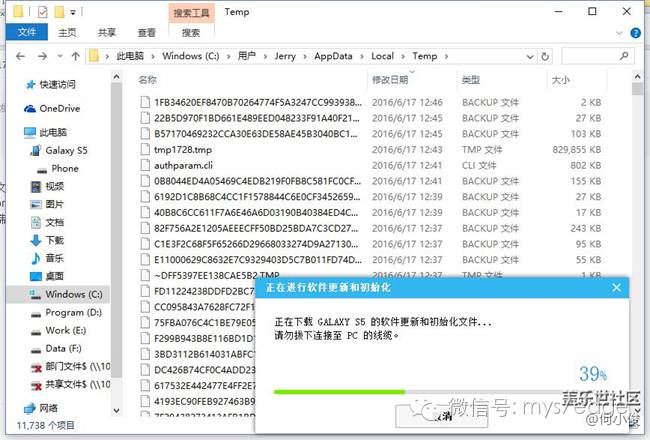Click Jerry in the address breadcrumb
This screenshot has height=440, width=650.
point(285,56)
